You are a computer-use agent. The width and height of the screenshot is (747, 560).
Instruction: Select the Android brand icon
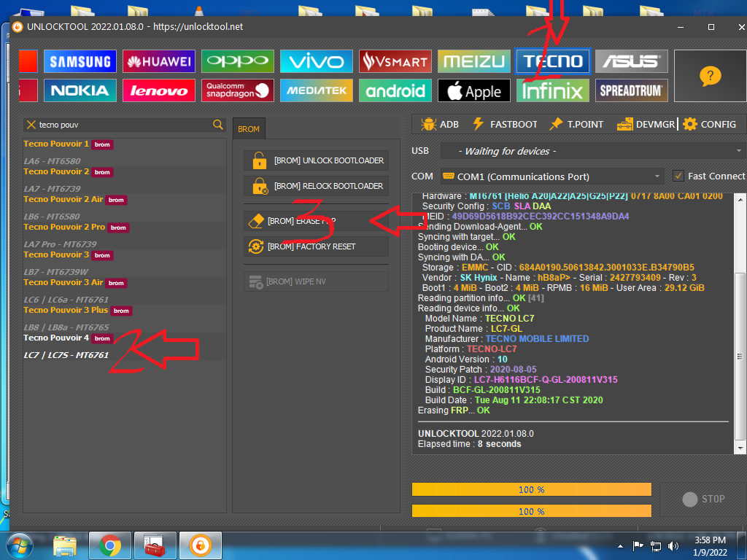395,90
